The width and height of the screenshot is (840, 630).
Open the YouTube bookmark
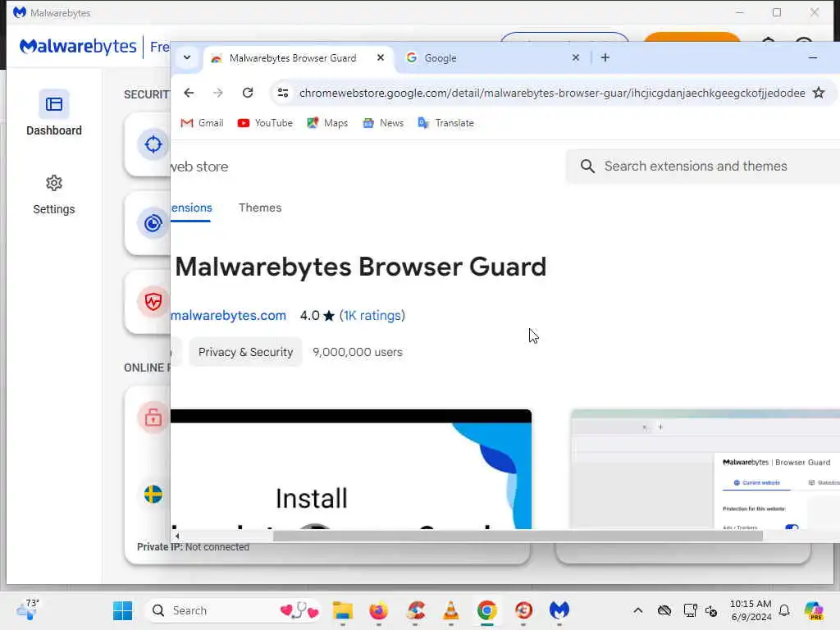click(265, 123)
